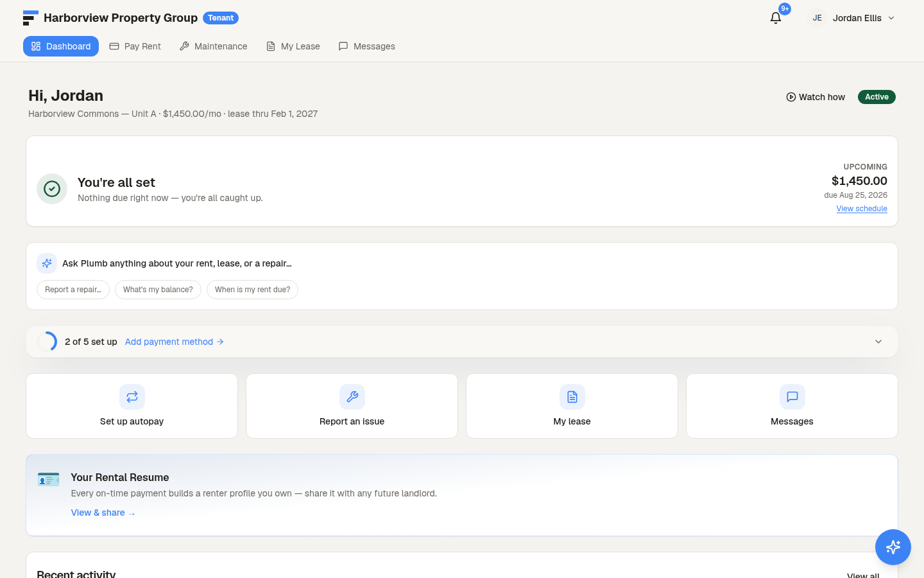Expand the Jordan Ellis account menu chevron

pyautogui.click(x=891, y=18)
